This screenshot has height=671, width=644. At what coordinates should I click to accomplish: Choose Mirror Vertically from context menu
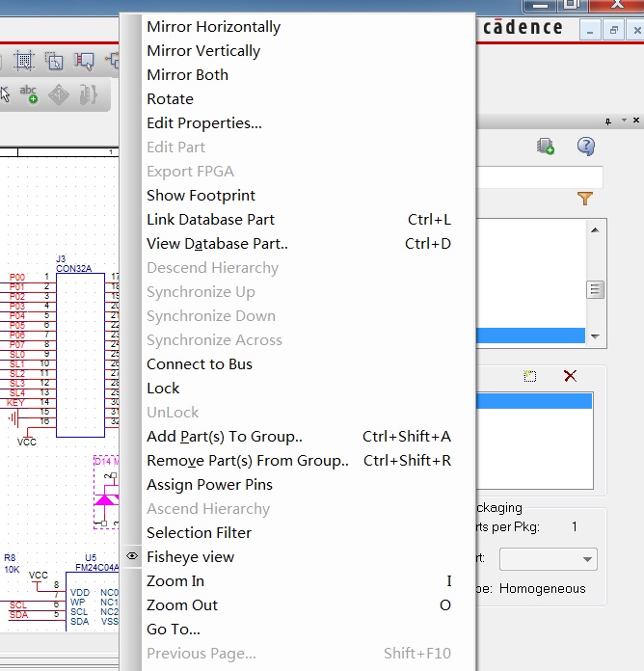point(203,50)
